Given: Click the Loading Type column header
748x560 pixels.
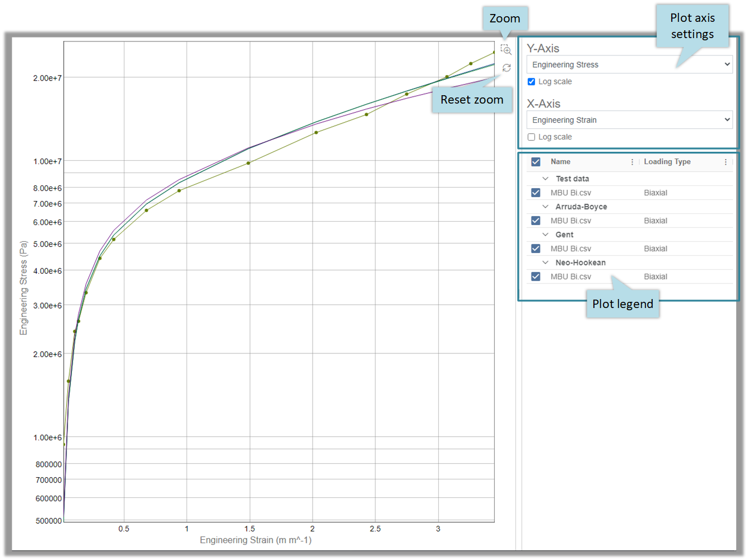Looking at the screenshot, I should point(667,162).
